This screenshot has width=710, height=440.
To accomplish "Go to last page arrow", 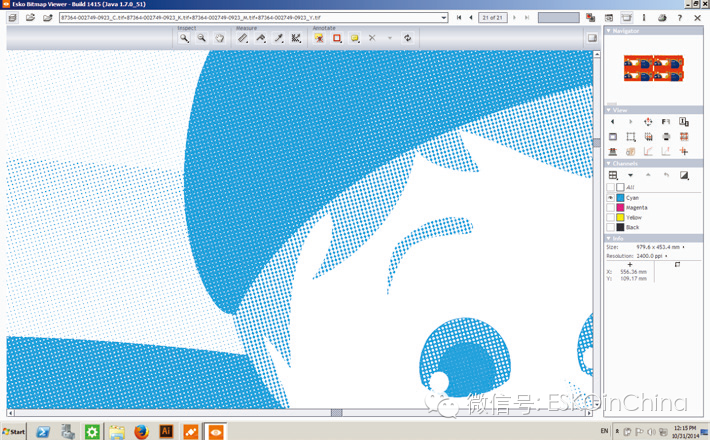I will [527, 18].
